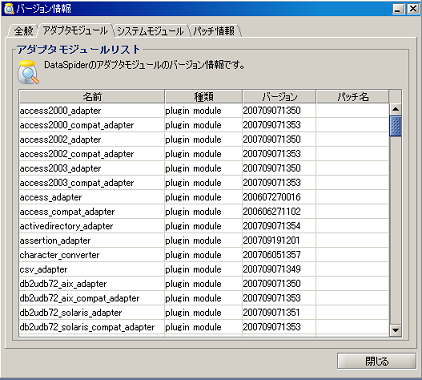The height and width of the screenshot is (380, 422).
Task: Open the パッチ情報 tab
Action: pos(215,31)
